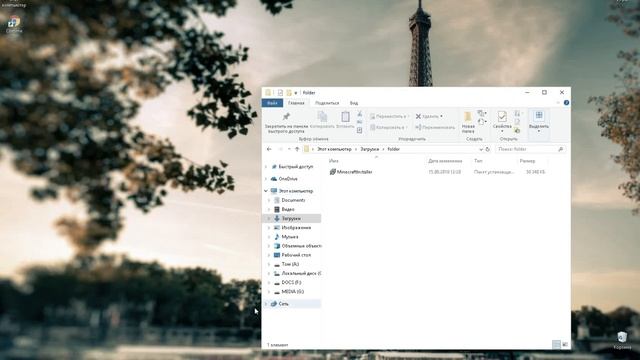The image size is (640, 360).
Task: Click properties icon in title bar quick access
Action: tap(280, 93)
